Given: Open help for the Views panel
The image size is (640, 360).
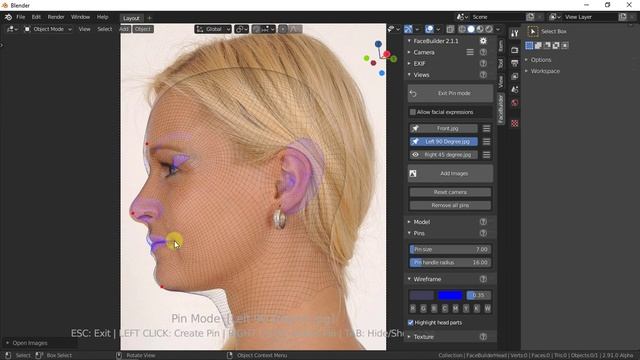Looking at the screenshot, I should [x=483, y=75].
